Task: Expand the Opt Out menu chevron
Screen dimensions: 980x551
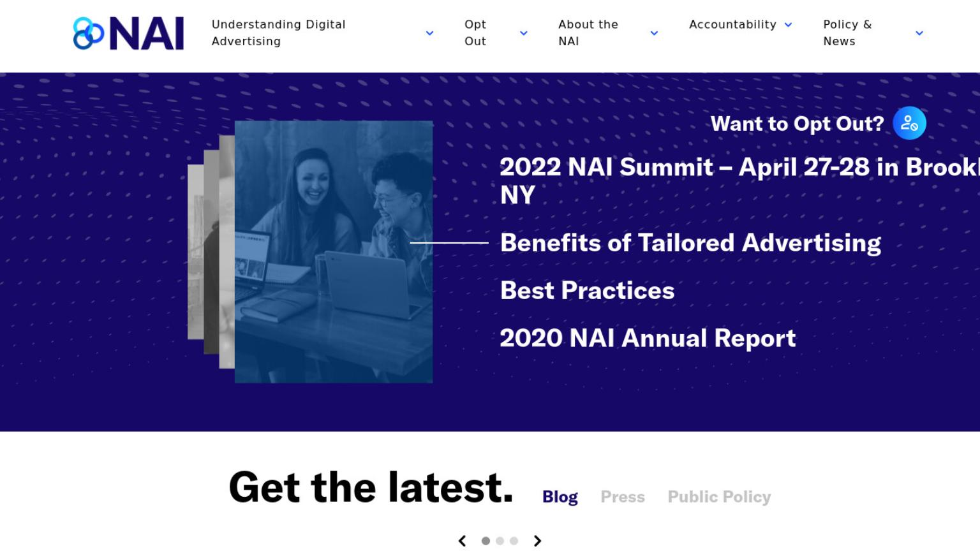Action: [x=524, y=33]
